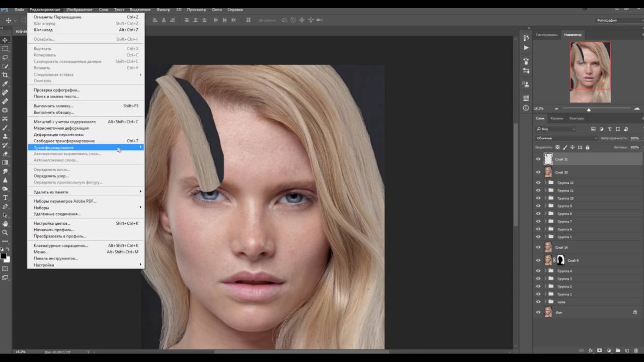
Task: Select the Type (T) tool
Action: coord(6,198)
